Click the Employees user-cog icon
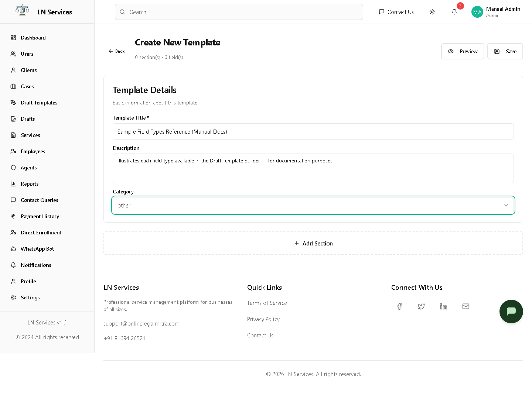 (13, 151)
